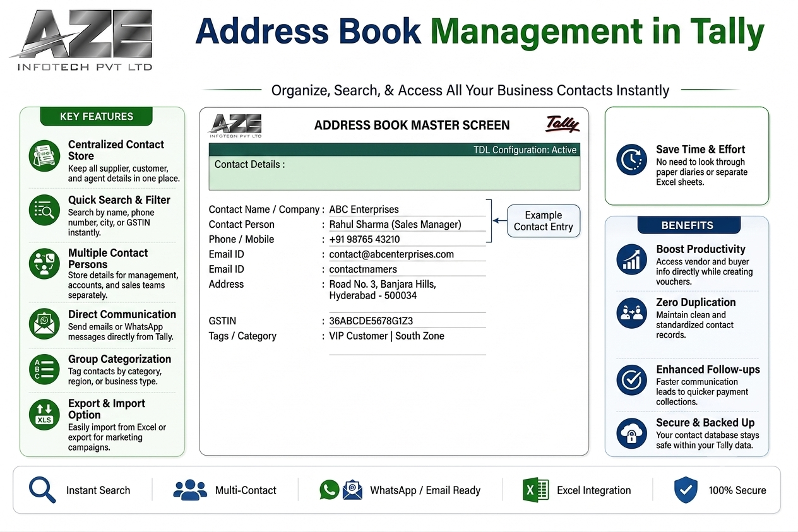Viewport: 798px width, 532px height.
Task: Click the Enhanced Follow-ups heading
Action: tap(708, 370)
